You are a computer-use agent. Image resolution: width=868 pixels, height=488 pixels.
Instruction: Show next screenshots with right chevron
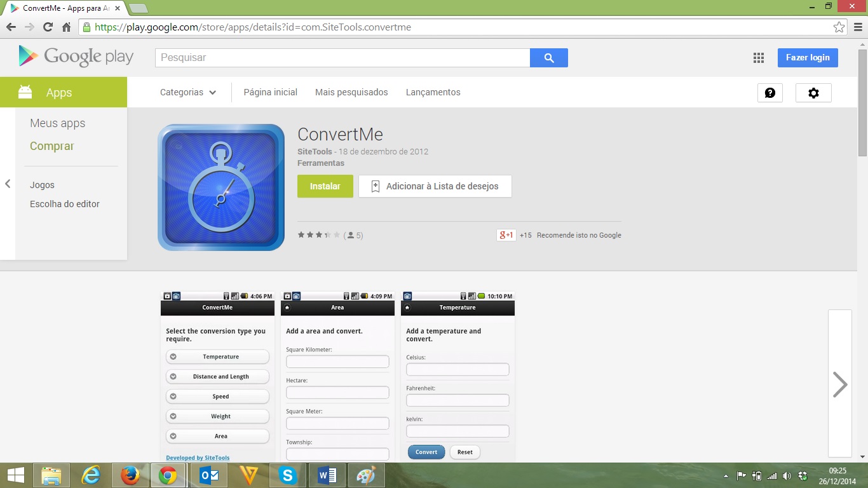click(839, 384)
